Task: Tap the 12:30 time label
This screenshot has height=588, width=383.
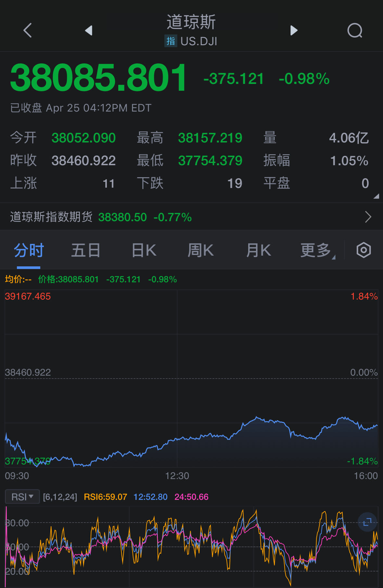Action: pos(177,476)
